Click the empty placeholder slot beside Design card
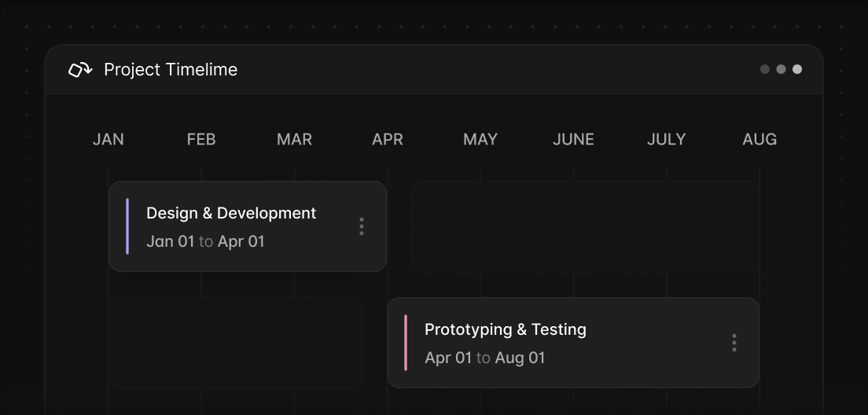This screenshot has width=868, height=415. [585, 226]
